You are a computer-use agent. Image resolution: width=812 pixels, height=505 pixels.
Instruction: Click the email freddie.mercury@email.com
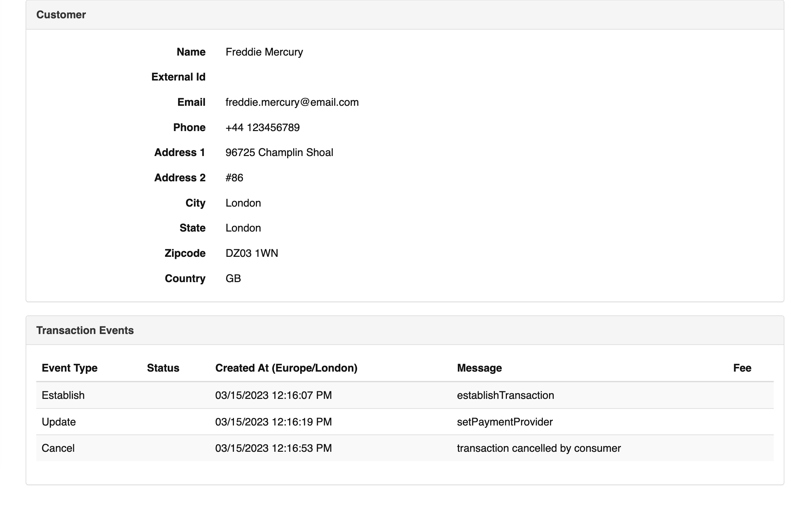(292, 102)
